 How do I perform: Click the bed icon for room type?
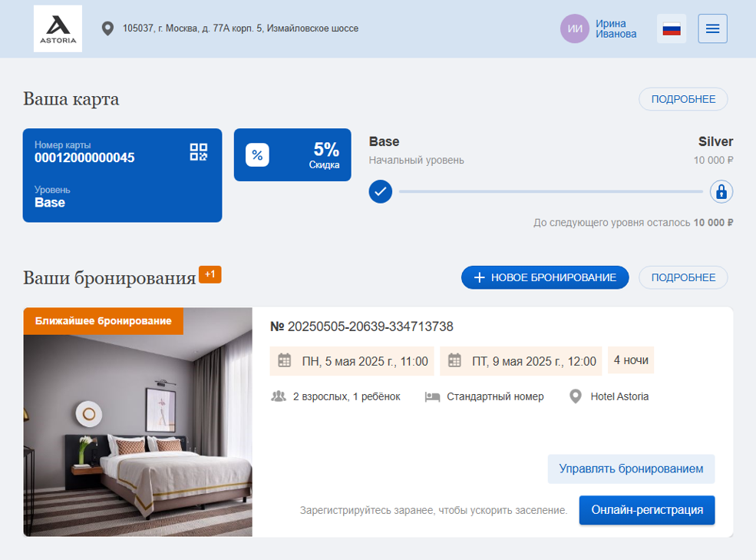(432, 397)
